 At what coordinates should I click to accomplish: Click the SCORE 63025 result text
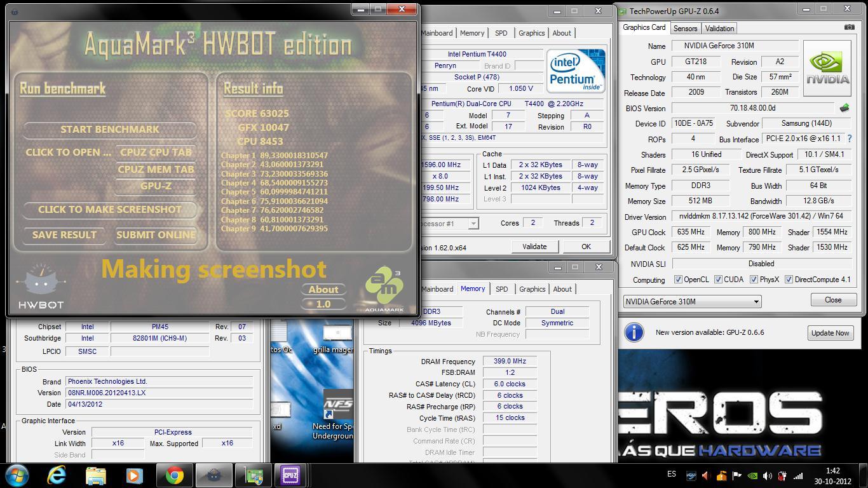tap(257, 114)
